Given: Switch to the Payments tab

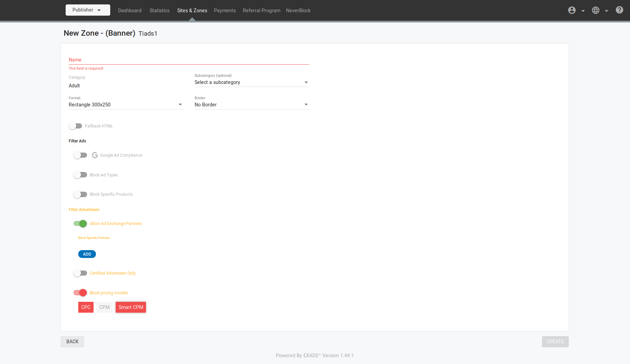Looking at the screenshot, I should point(225,11).
